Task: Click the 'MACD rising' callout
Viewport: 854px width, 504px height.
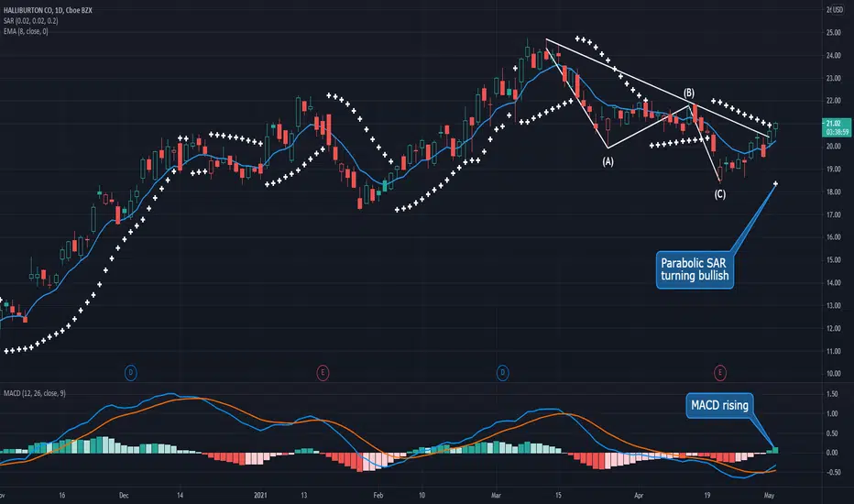Action: coord(719,405)
